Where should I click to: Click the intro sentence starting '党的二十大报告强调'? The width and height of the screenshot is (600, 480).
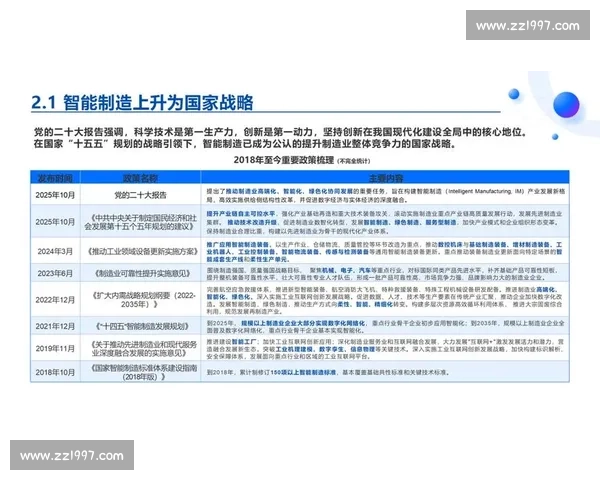pos(280,132)
